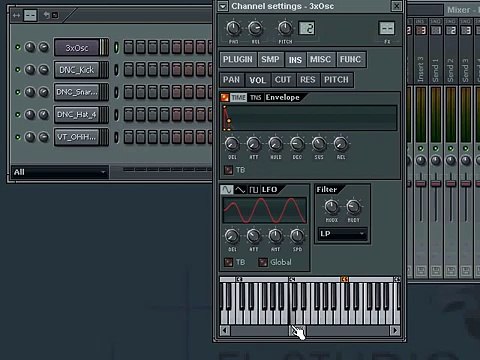Toggle the envelope TB checkbox
This screenshot has width=480, height=360.
pos(228,170)
